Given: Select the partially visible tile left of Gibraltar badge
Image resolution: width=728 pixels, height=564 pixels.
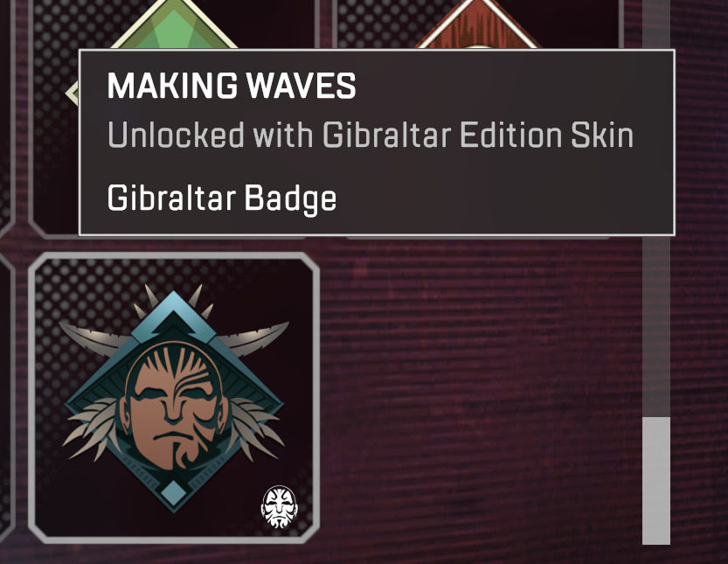Looking at the screenshot, I should point(6,398).
